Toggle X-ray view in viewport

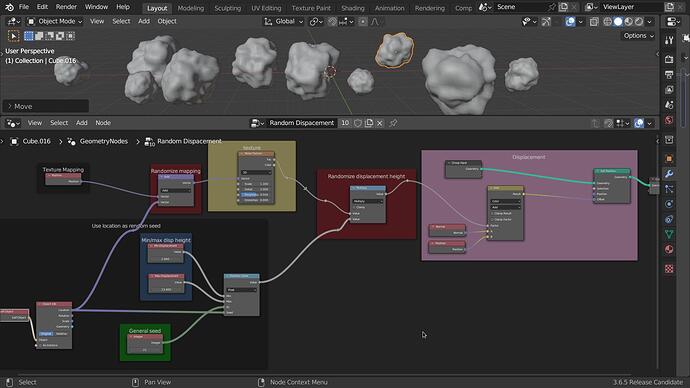click(x=594, y=22)
